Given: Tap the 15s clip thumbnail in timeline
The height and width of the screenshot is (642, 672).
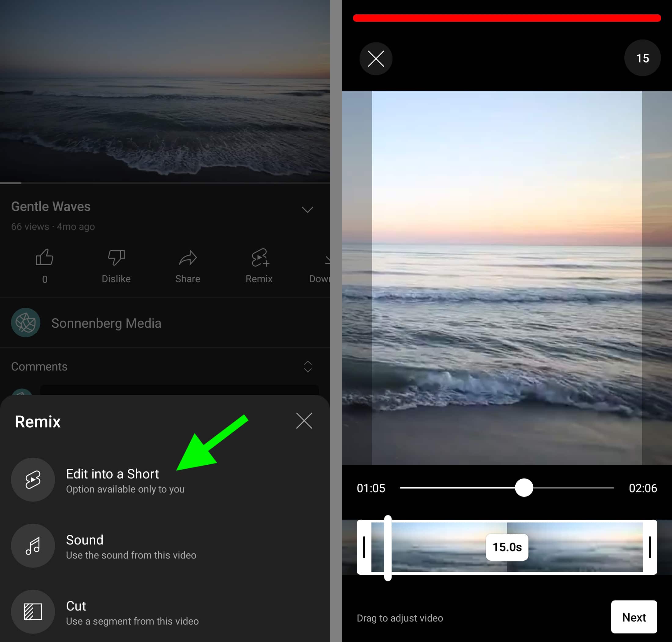Looking at the screenshot, I should click(x=506, y=547).
